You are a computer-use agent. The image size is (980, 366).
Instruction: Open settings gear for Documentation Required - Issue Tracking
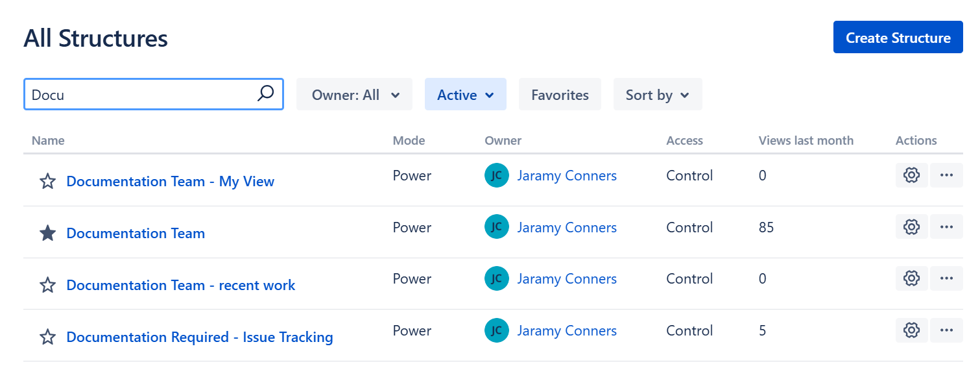[911, 330]
